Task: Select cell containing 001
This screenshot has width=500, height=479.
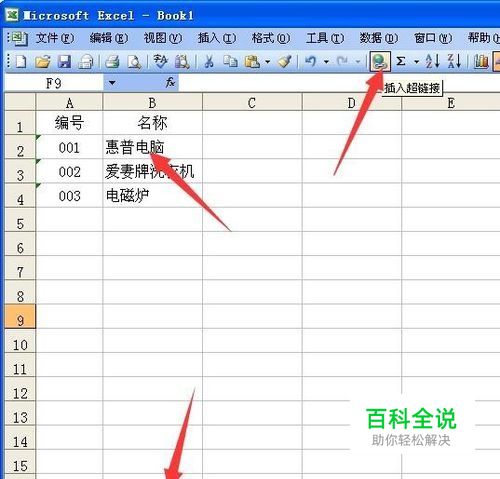Action: click(69, 147)
